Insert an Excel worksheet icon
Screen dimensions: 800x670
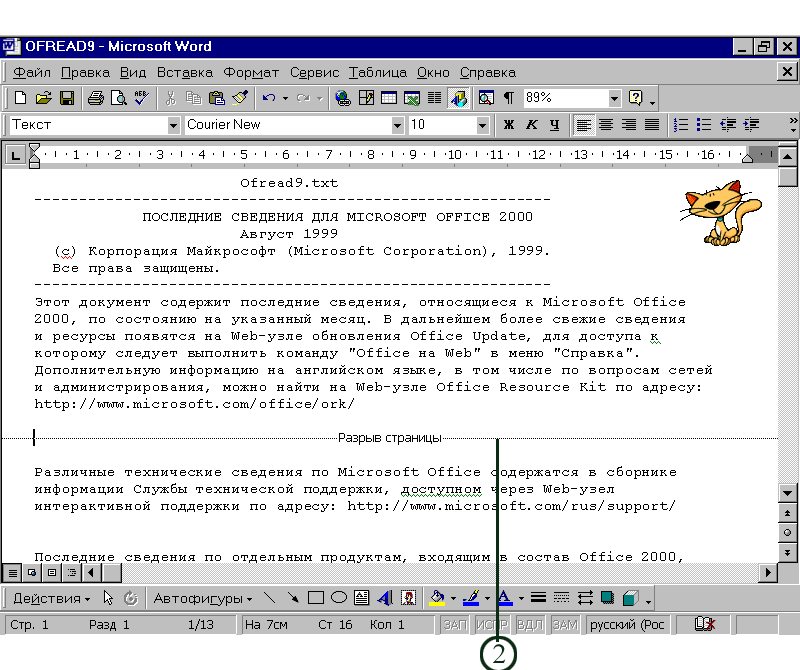point(412,97)
